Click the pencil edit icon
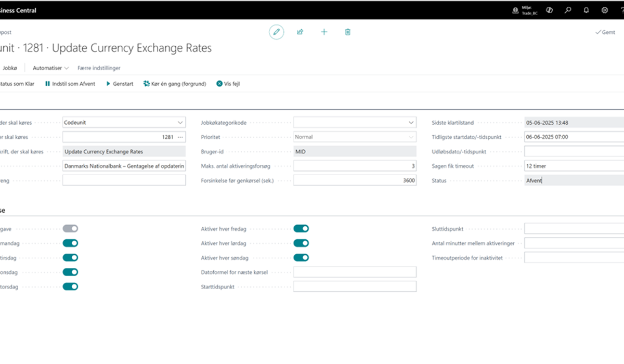The width and height of the screenshot is (624, 364). click(277, 32)
